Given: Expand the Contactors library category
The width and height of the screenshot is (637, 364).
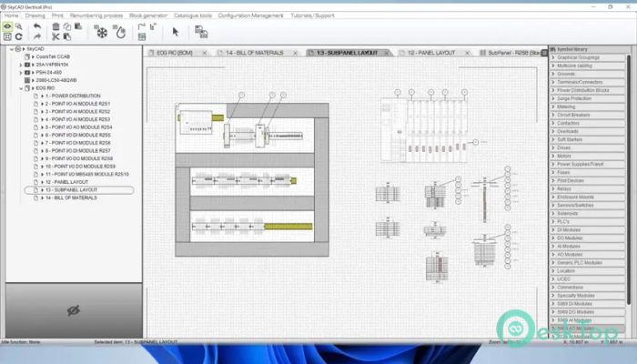Looking at the screenshot, I should pyautogui.click(x=588, y=123).
